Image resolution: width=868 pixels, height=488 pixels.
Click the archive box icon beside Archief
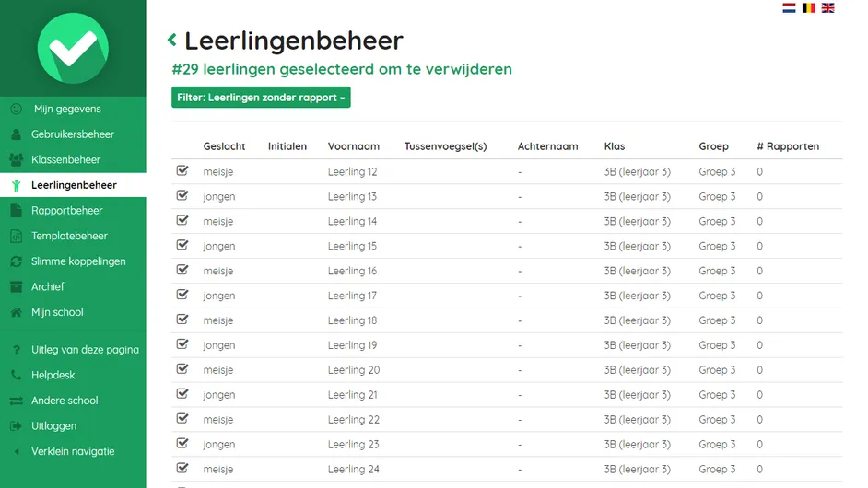point(16,287)
